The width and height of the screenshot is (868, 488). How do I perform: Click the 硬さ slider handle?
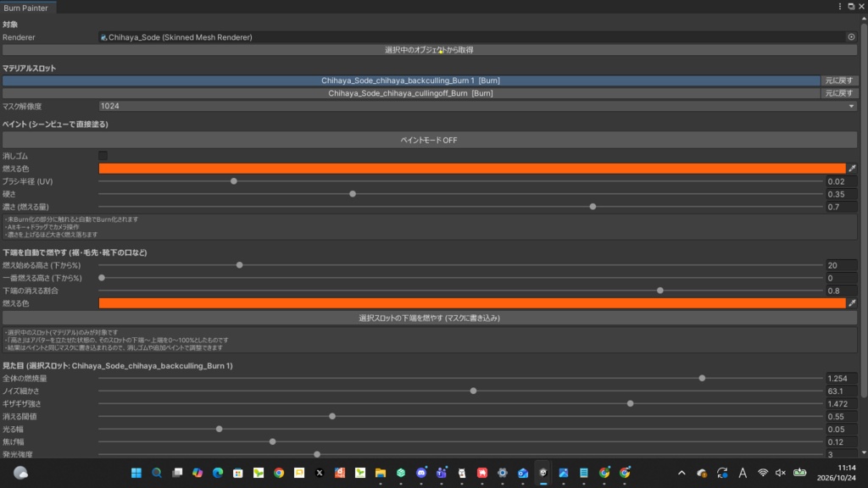[353, 194]
